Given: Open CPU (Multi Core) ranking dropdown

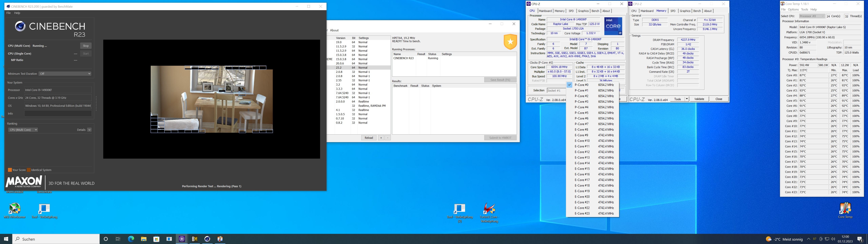Looking at the screenshot, I should click(x=23, y=130).
